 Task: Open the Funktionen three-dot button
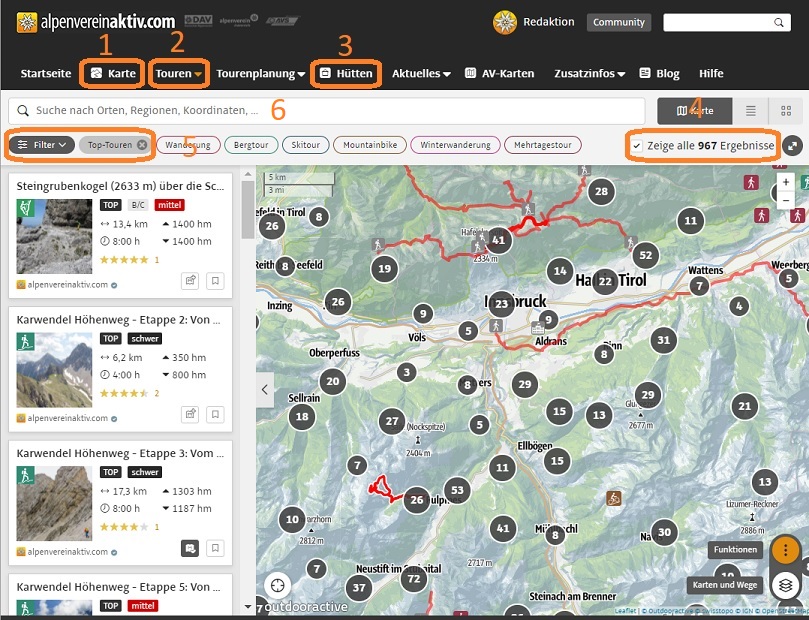(785, 550)
